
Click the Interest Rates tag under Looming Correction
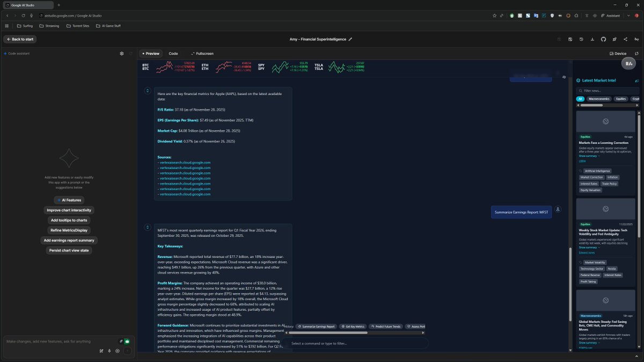(589, 183)
